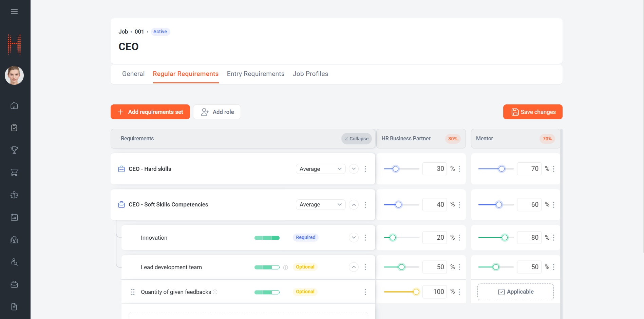Open the shopping cart sidebar icon
This screenshot has width=644, height=319.
coord(14,173)
